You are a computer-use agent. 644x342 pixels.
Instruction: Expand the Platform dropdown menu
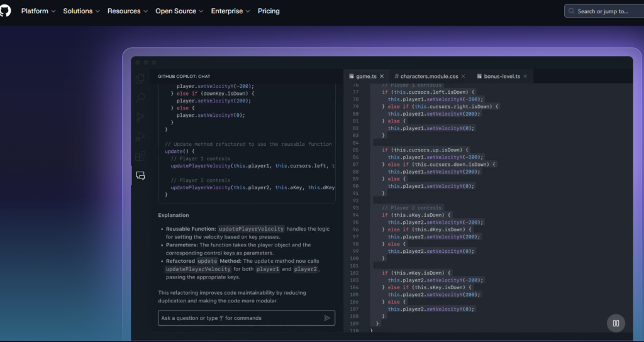coord(38,11)
